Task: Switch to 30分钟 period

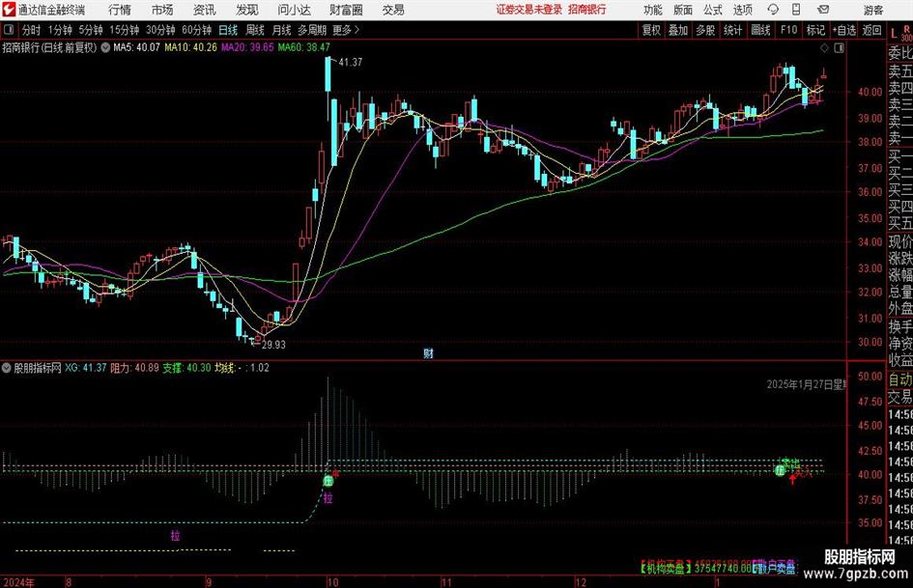Action: [x=160, y=30]
